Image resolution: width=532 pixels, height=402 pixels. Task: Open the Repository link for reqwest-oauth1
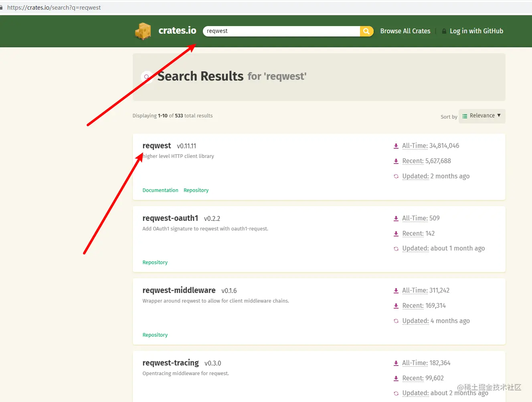155,263
